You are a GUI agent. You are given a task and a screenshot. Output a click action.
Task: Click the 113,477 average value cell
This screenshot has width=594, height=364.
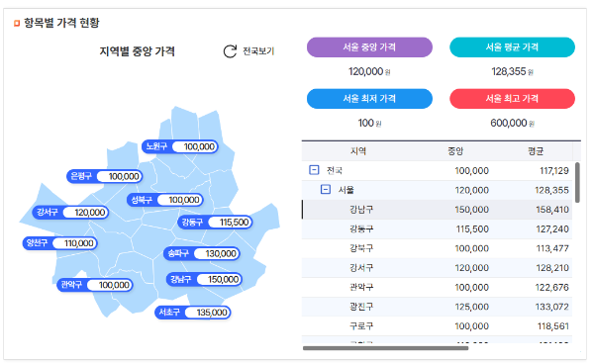point(552,248)
